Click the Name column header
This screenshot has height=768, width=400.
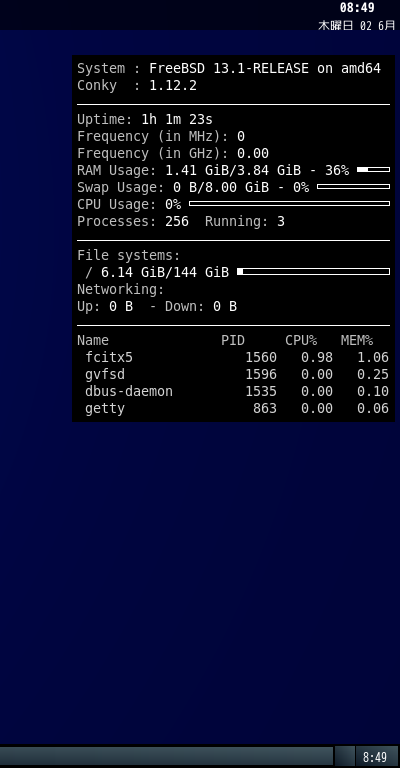[93, 340]
